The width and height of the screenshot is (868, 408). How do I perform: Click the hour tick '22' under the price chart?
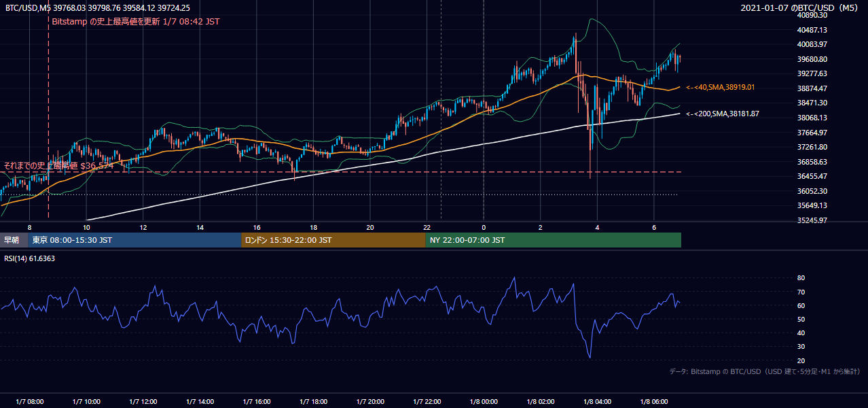click(427, 227)
